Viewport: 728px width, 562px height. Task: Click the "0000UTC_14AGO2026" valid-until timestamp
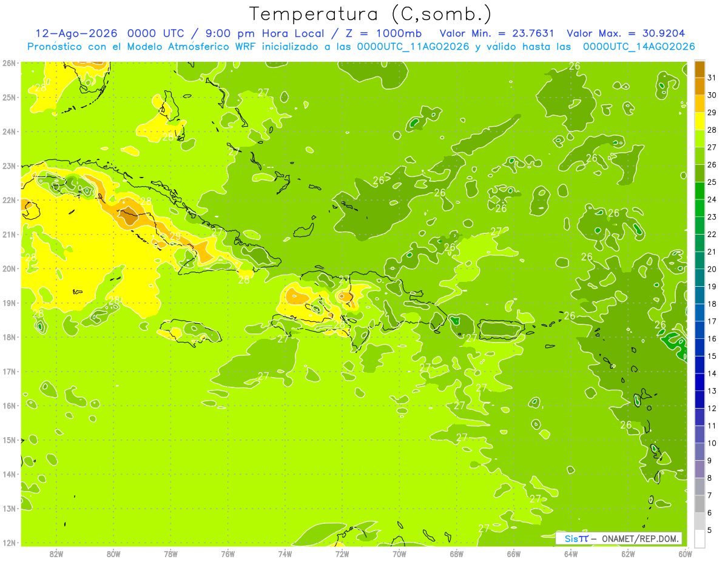(639, 47)
